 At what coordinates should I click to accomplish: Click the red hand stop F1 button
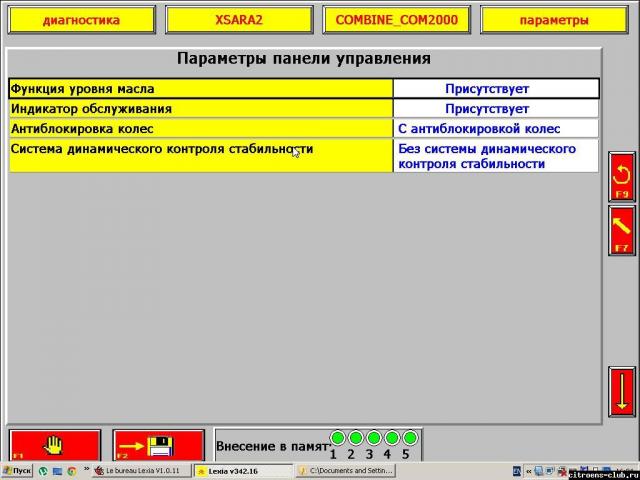(x=55, y=445)
